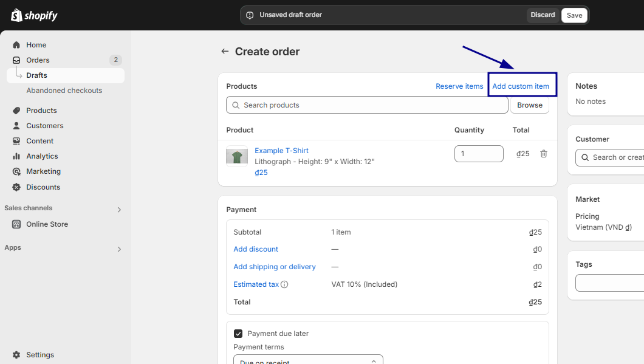This screenshot has width=644, height=364.
Task: Click the search magnifier in Search products
Action: pos(236,105)
